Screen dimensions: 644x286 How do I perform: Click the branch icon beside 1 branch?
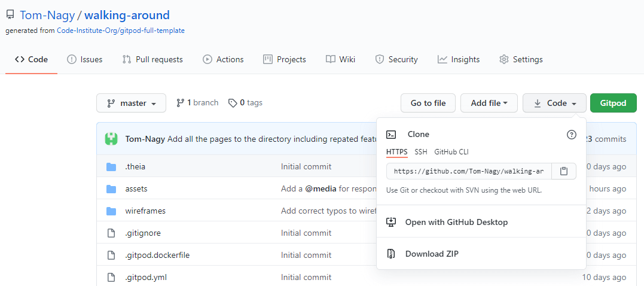coord(180,103)
